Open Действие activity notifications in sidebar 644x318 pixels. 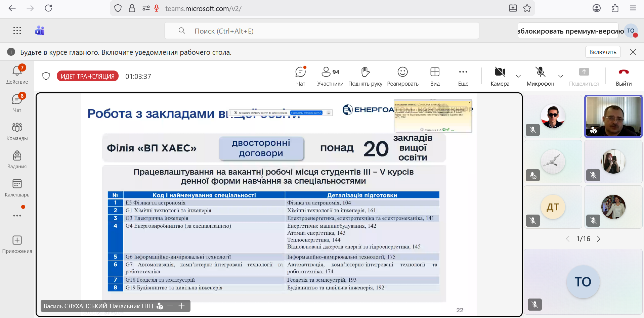pos(17,75)
